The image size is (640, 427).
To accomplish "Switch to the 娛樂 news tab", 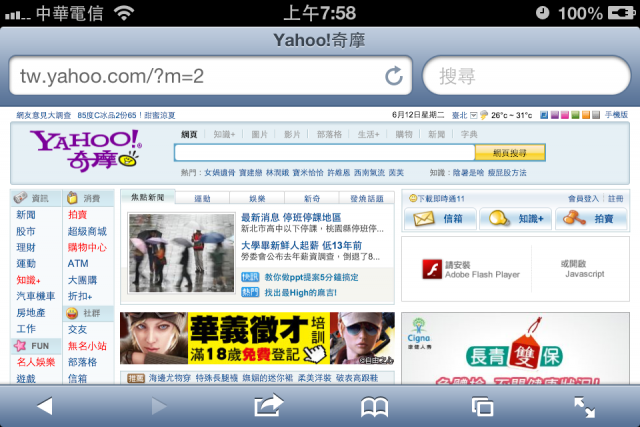I will (257, 198).
